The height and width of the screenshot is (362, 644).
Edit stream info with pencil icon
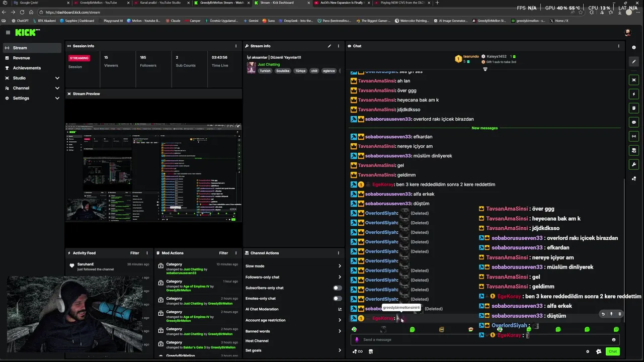[330, 46]
